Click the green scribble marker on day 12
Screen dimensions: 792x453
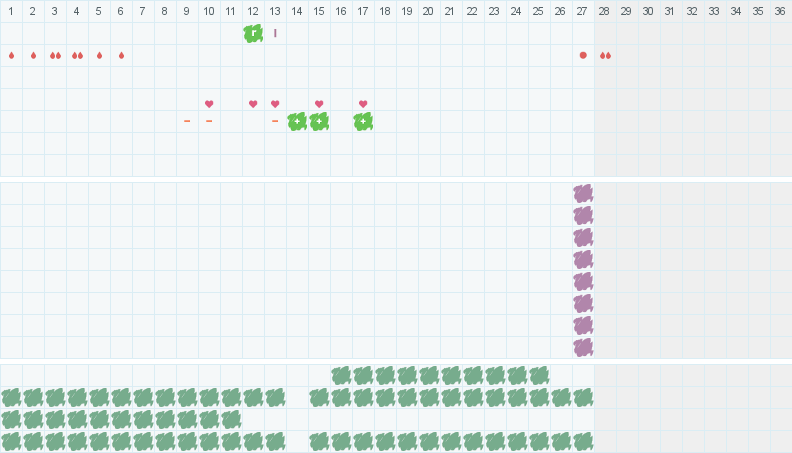tap(253, 33)
